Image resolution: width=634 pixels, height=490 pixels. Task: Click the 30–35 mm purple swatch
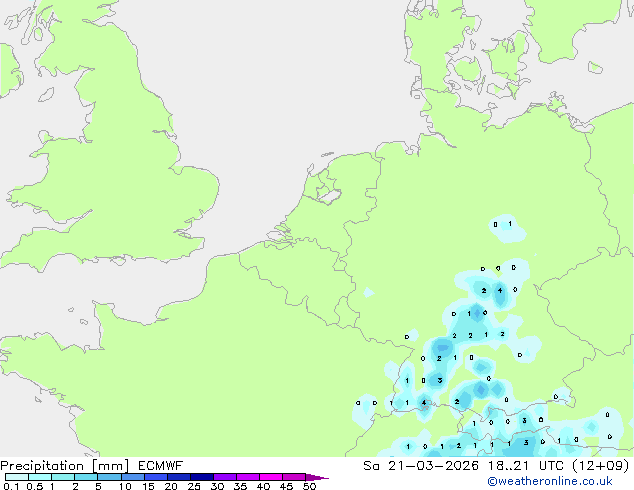click(x=224, y=477)
